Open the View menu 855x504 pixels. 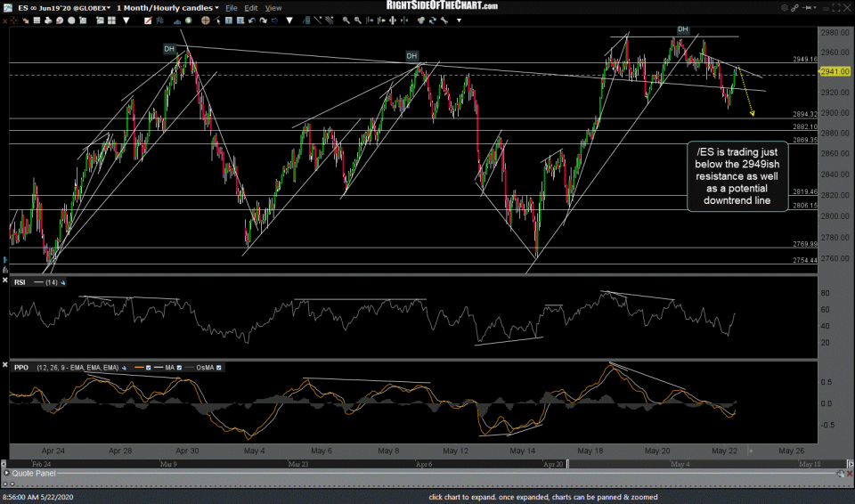(x=273, y=8)
